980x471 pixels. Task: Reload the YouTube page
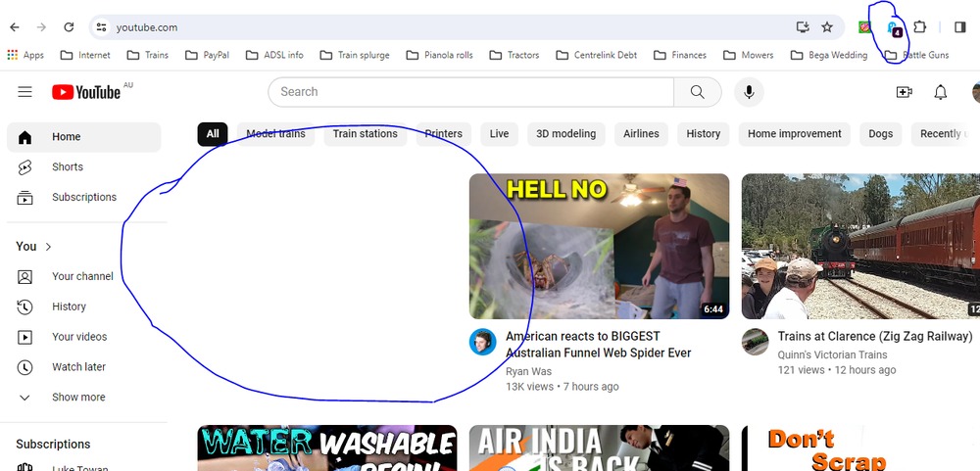pyautogui.click(x=69, y=27)
